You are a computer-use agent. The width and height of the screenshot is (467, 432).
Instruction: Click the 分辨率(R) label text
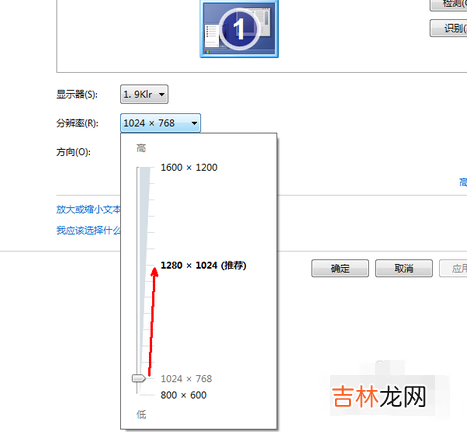[x=77, y=123]
